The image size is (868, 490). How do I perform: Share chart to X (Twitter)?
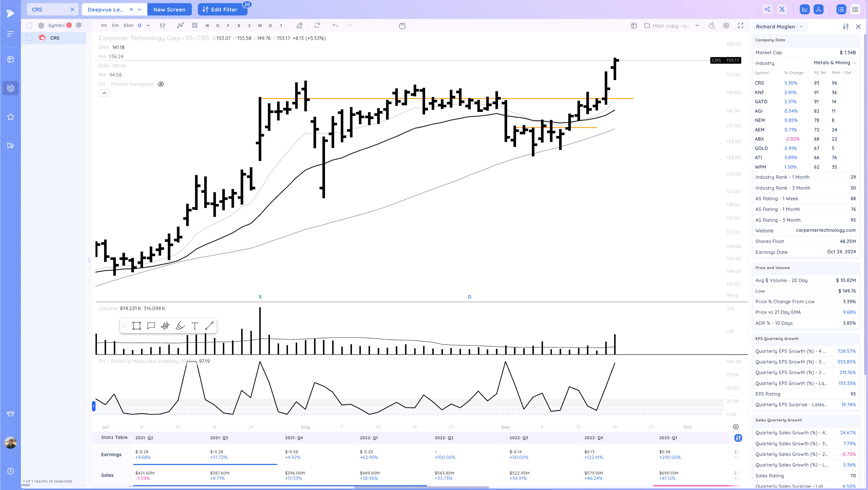point(782,9)
